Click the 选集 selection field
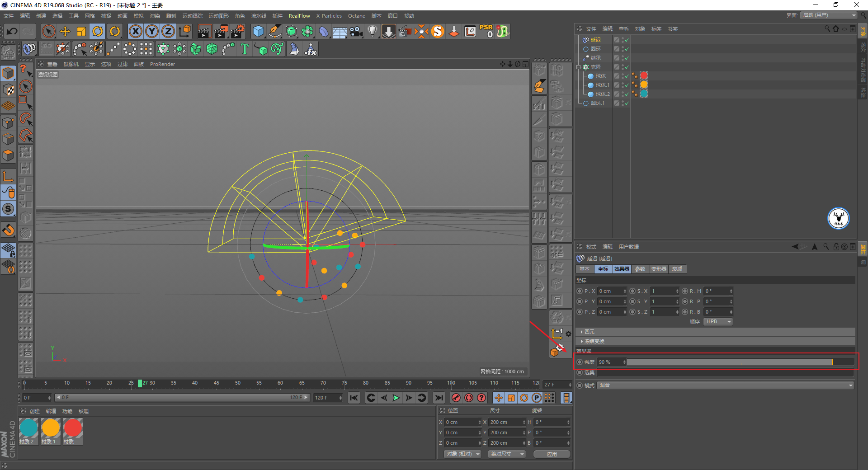Viewport: 868px width, 470px height. pos(726,373)
